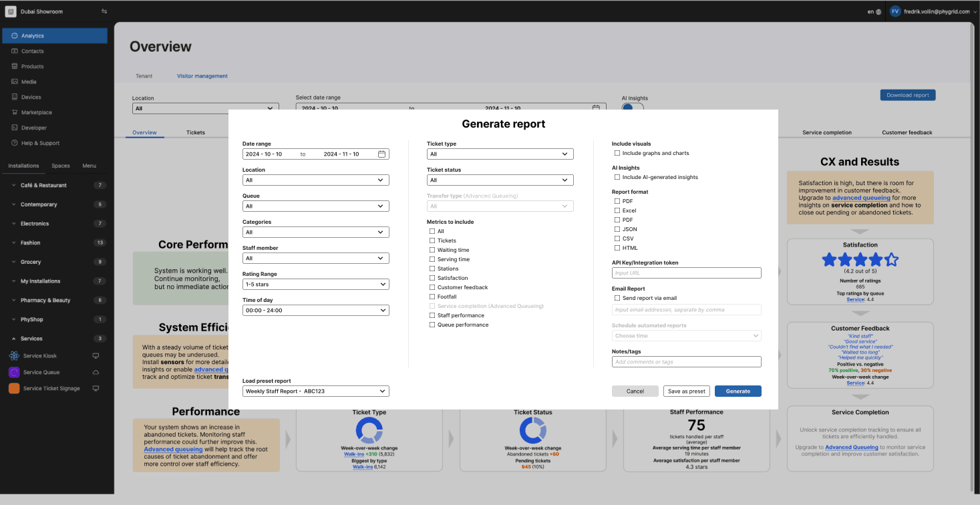Click the cloud icon beside Service Queue
The width and height of the screenshot is (980, 505).
point(96,372)
